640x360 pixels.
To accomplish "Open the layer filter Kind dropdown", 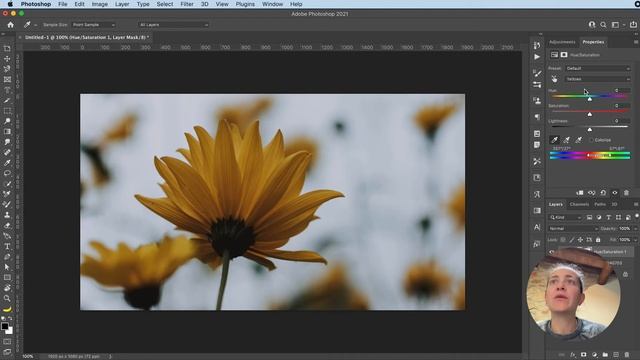I will (x=565, y=218).
